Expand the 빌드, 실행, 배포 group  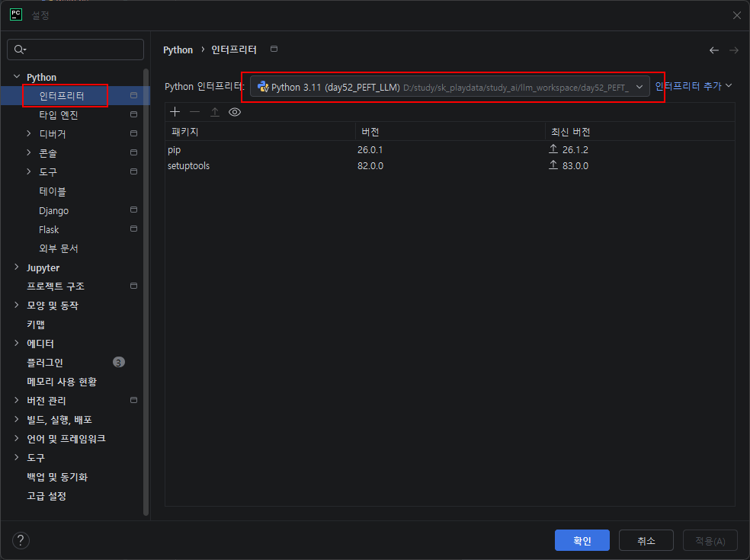coord(17,419)
